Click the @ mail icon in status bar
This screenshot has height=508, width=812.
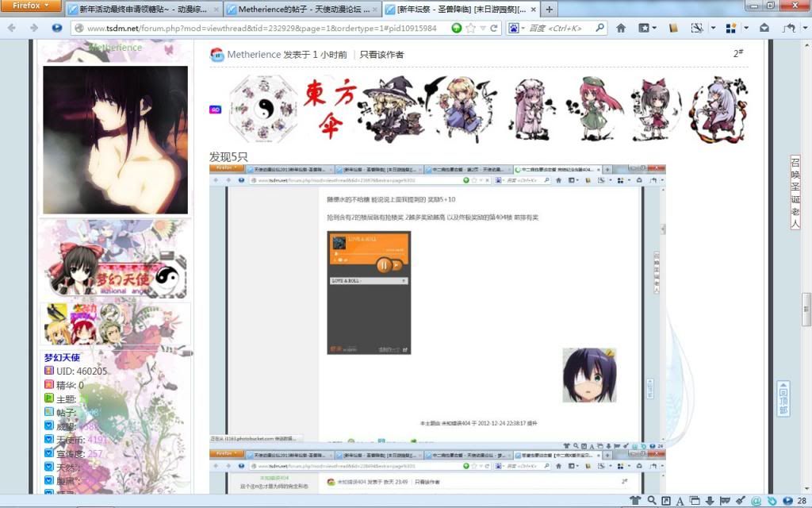pyautogui.click(x=756, y=500)
